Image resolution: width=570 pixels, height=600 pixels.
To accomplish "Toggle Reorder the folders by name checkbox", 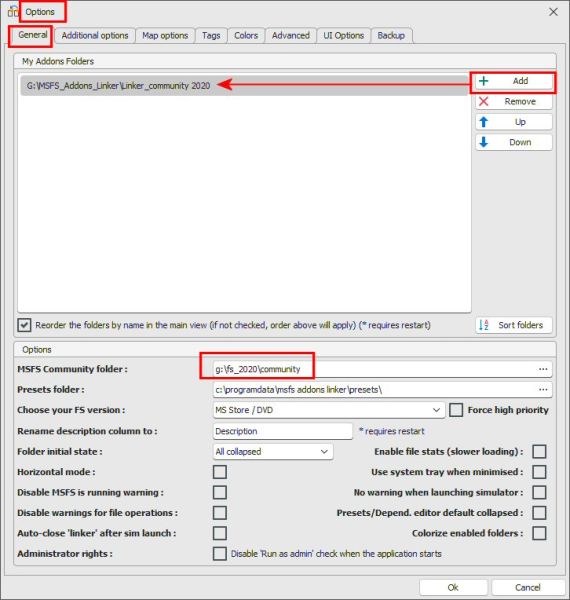I will 24,325.
